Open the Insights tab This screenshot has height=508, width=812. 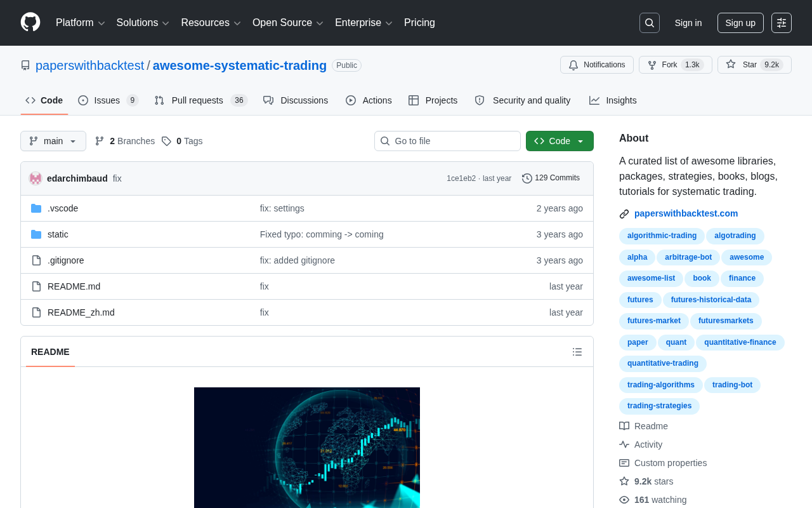pyautogui.click(x=613, y=100)
